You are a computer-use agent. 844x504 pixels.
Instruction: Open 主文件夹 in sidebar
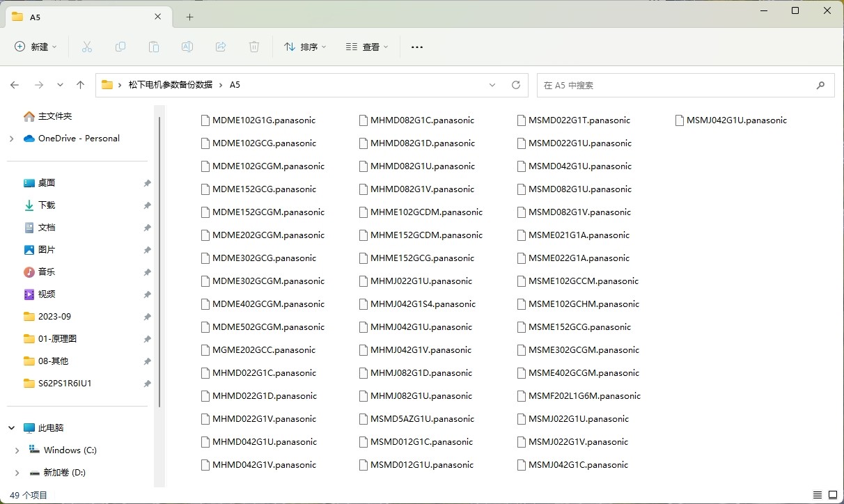coord(55,116)
